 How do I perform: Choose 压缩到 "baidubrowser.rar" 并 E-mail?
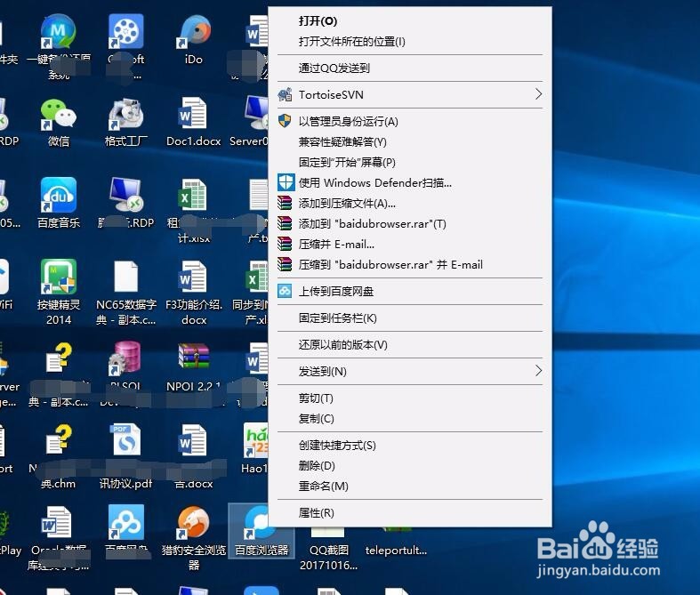point(410,265)
